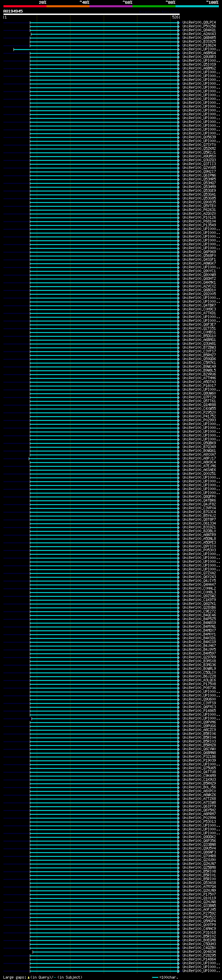Select label UniRef100_P13549

point(199,225)
